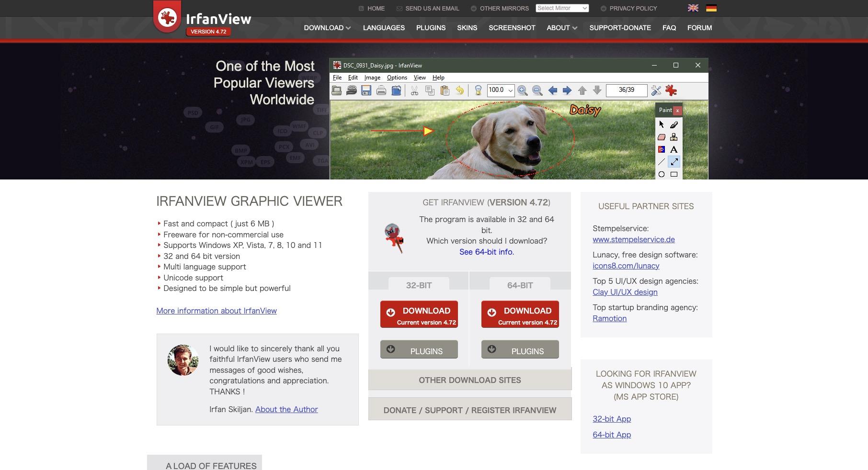Click the Zoom in magnifier icon
Screen dimensions: 868x470
pyautogui.click(x=522, y=90)
